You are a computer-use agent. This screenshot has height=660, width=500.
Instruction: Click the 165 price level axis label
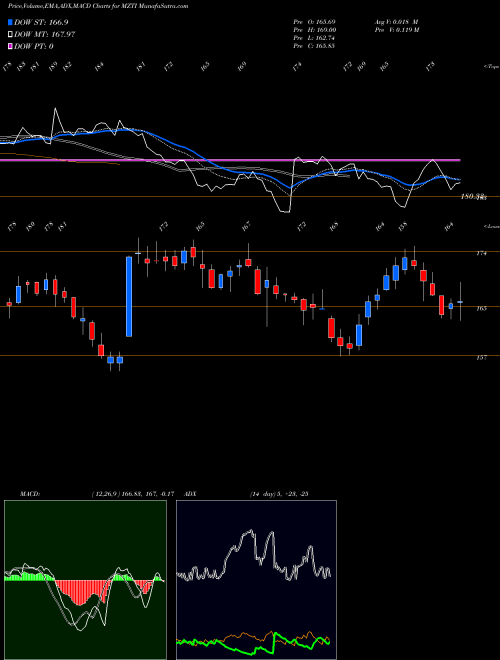(x=482, y=308)
